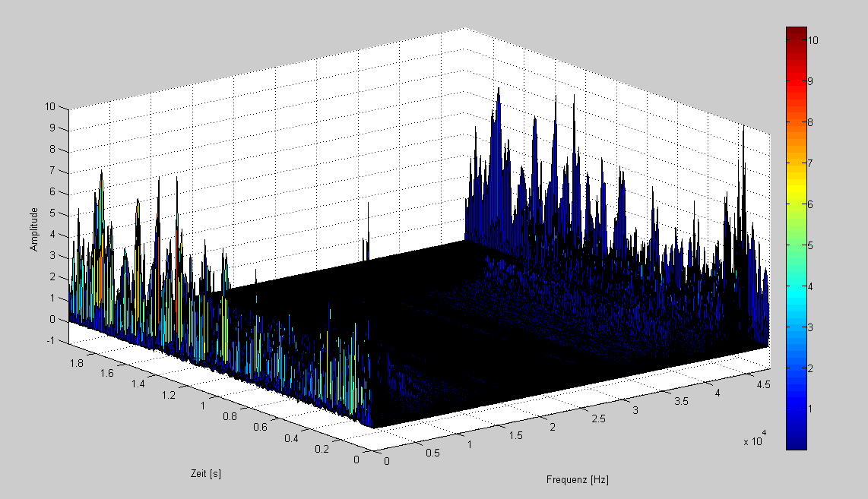Click the Frequenz axis tick 4.5
Screen dimensions: 868x499
pos(764,386)
